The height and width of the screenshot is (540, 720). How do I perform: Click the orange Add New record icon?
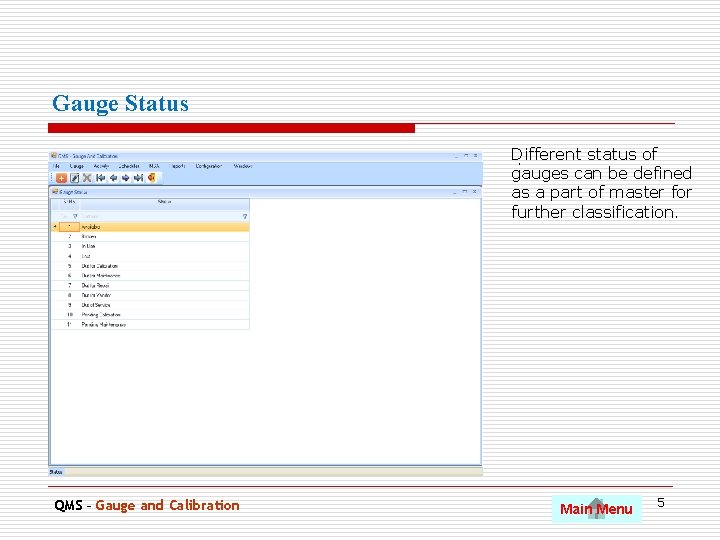coord(62,178)
